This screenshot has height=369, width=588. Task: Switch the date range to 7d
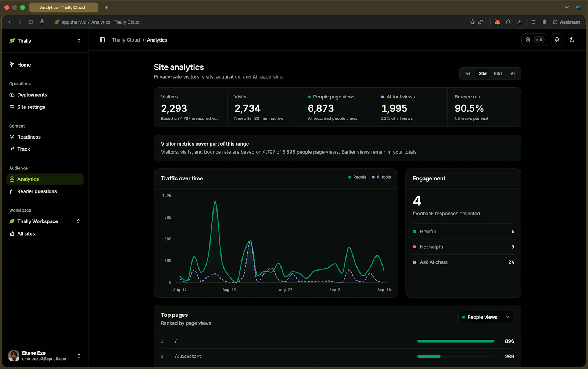tap(467, 74)
